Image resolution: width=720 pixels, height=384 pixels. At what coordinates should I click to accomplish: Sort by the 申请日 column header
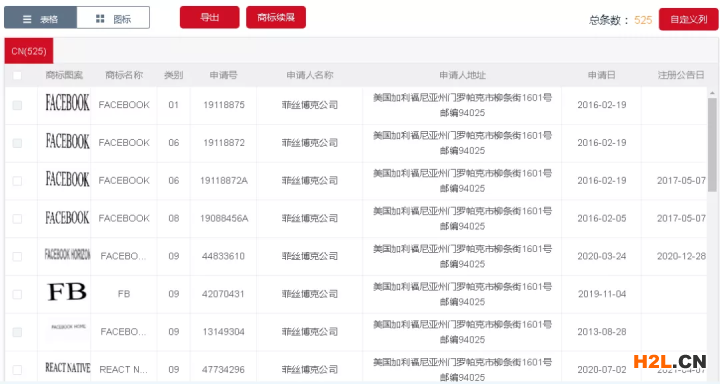602,75
